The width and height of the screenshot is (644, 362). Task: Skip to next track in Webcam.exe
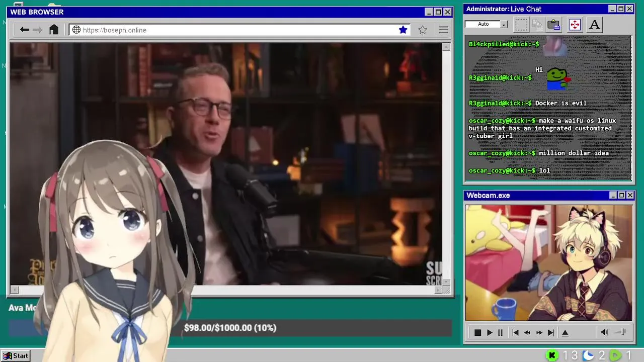pos(551,332)
